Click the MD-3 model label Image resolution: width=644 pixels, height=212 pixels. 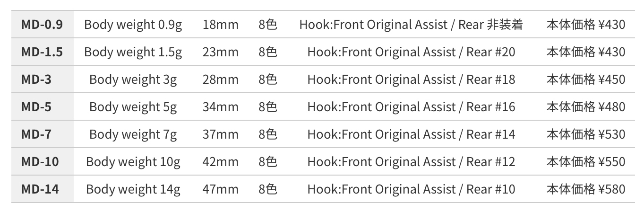click(36, 79)
